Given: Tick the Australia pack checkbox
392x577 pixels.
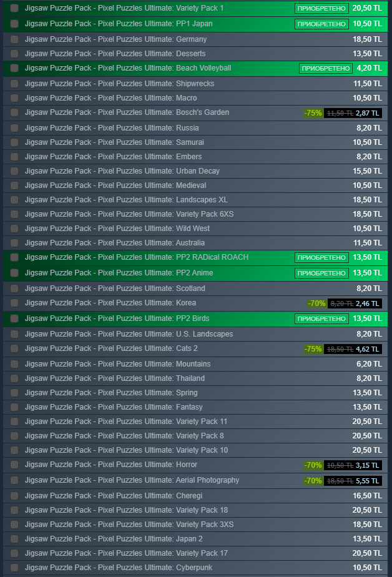Looking at the screenshot, I should 14,242.
